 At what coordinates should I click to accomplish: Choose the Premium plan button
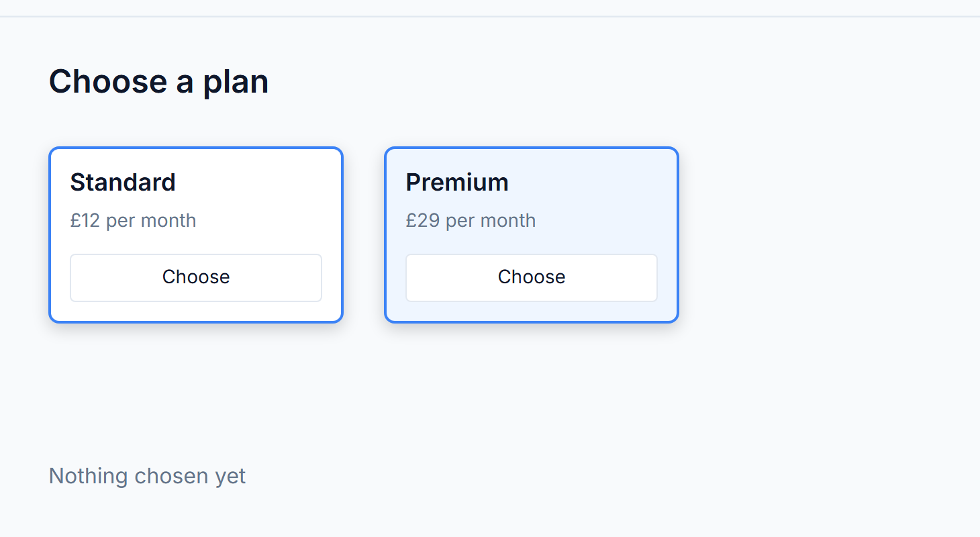tap(532, 278)
